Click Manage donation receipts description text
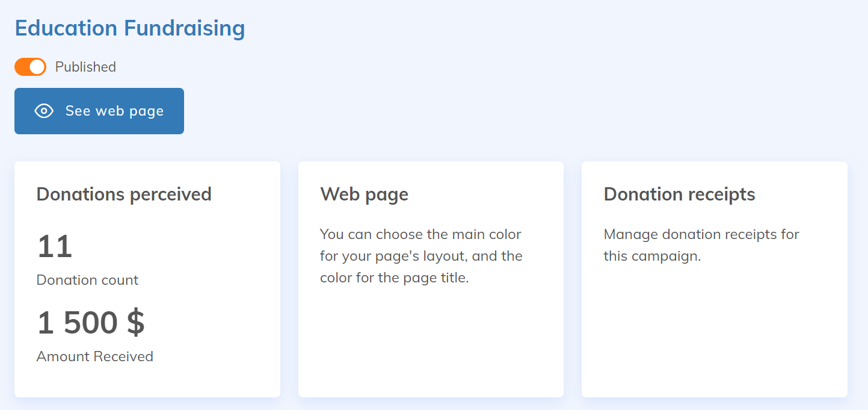The width and height of the screenshot is (868, 410). tap(701, 245)
